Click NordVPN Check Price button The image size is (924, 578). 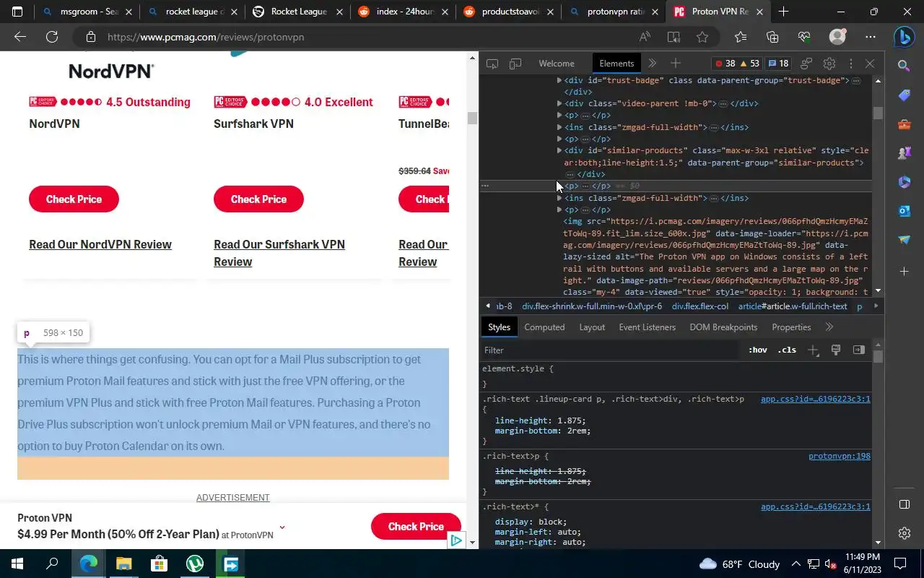click(74, 199)
